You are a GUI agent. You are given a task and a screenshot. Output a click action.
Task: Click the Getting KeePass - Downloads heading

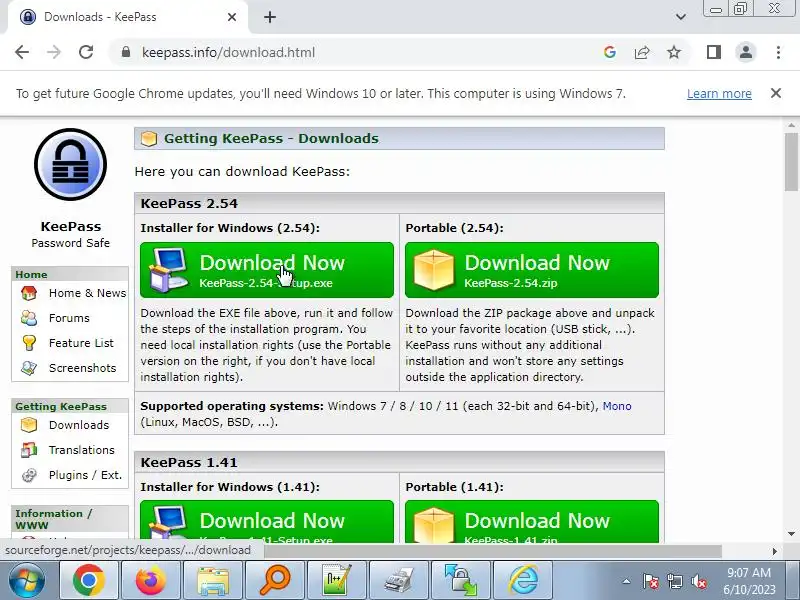271,138
